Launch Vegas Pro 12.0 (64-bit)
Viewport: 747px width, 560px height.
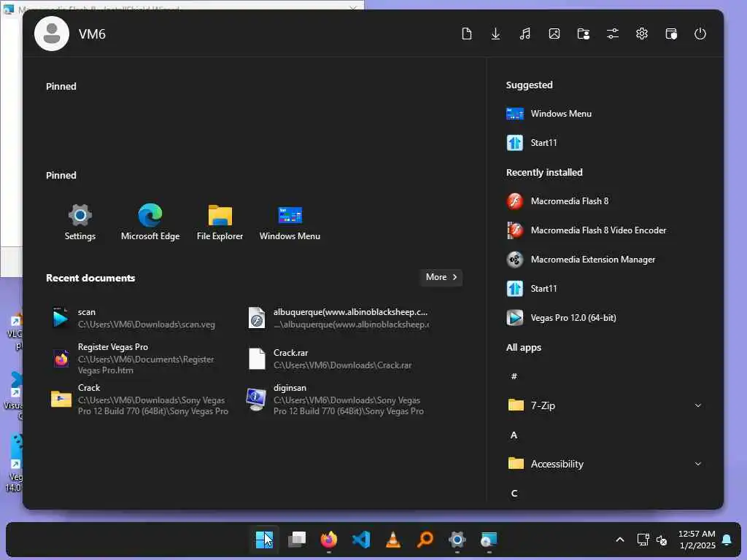click(561, 318)
